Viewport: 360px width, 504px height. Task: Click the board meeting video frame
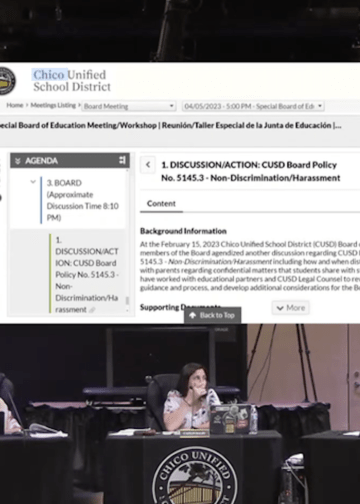tap(180, 414)
